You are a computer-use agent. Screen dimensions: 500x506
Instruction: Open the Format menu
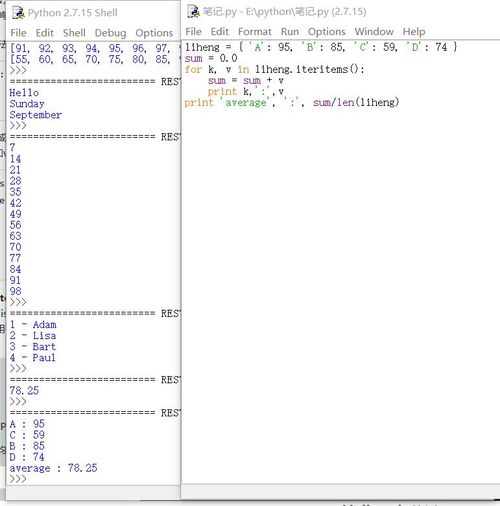tap(255, 32)
